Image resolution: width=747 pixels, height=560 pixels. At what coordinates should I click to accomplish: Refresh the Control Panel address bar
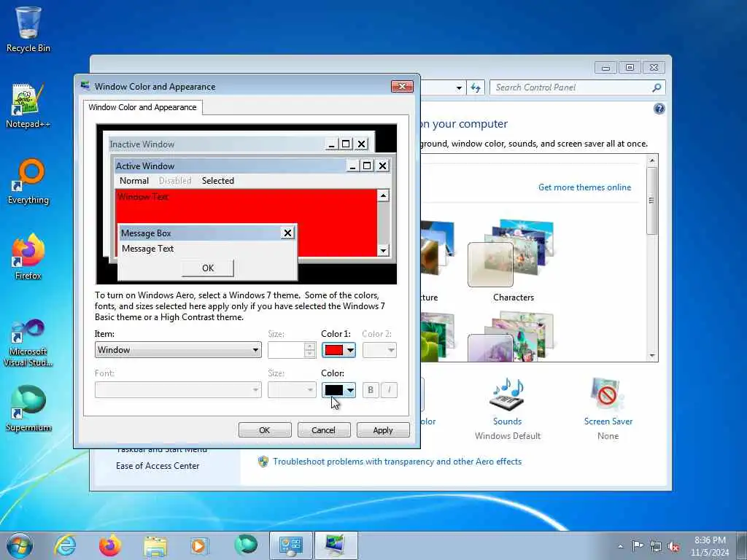tap(476, 87)
